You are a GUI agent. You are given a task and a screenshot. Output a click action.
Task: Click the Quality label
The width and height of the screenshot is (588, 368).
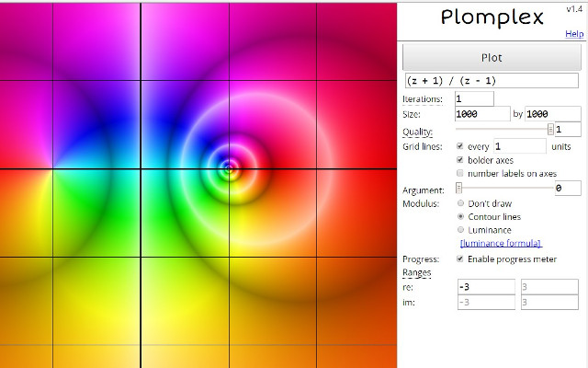point(417,132)
